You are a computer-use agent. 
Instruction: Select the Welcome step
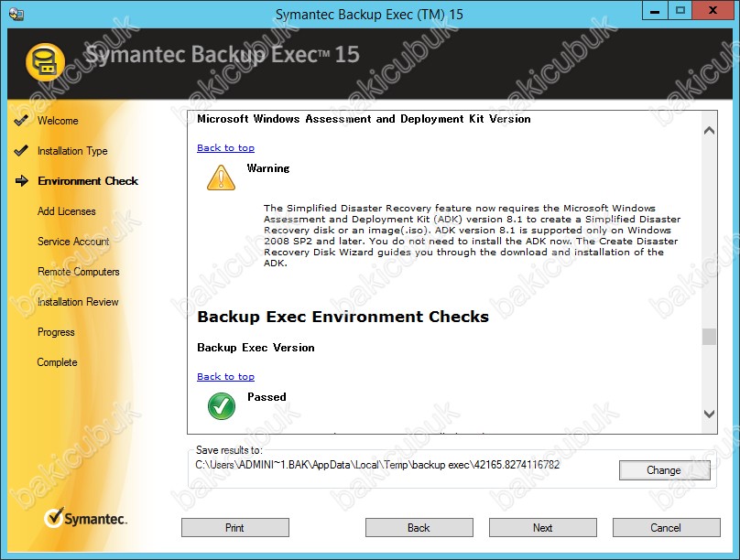click(x=58, y=121)
